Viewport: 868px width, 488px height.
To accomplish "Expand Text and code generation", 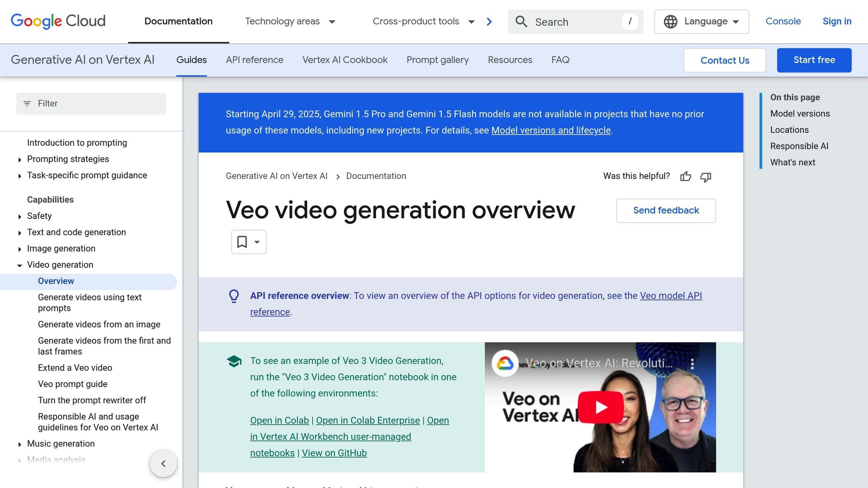I will point(19,233).
